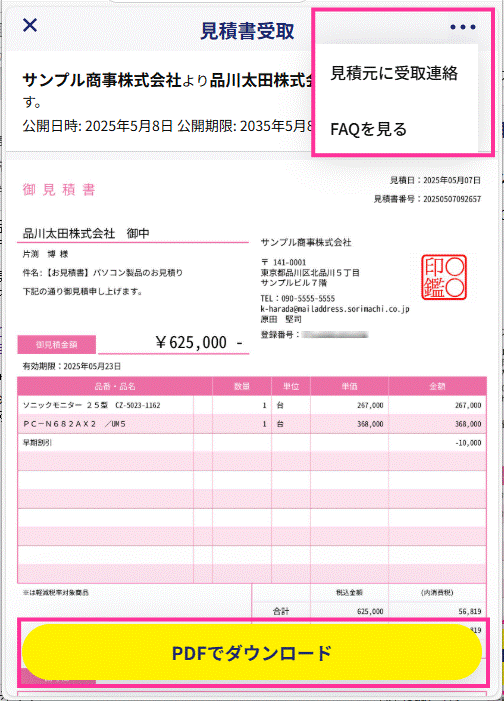The height and width of the screenshot is (701, 504).
Task: Click the 早期割引 discount row
Action: click(252, 443)
